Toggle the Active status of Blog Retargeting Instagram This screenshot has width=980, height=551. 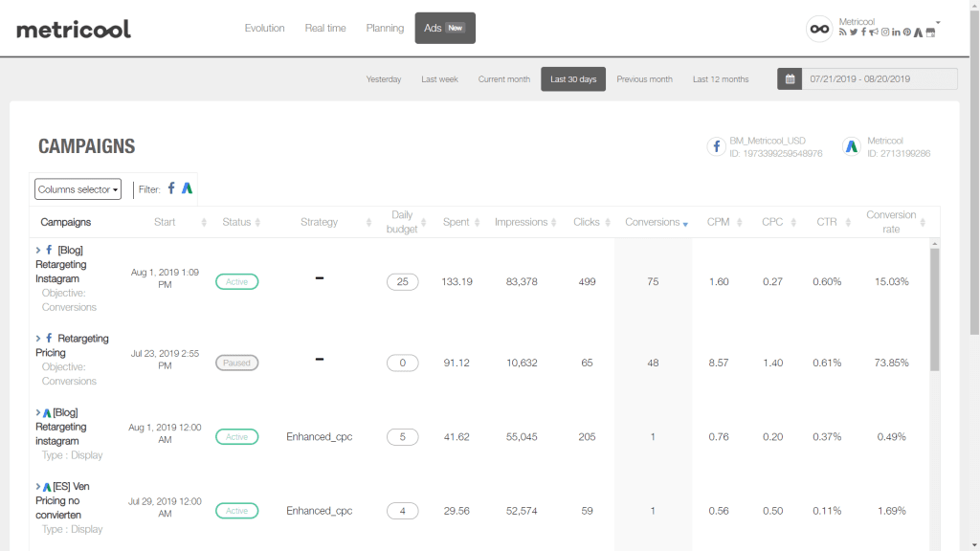[x=237, y=282]
